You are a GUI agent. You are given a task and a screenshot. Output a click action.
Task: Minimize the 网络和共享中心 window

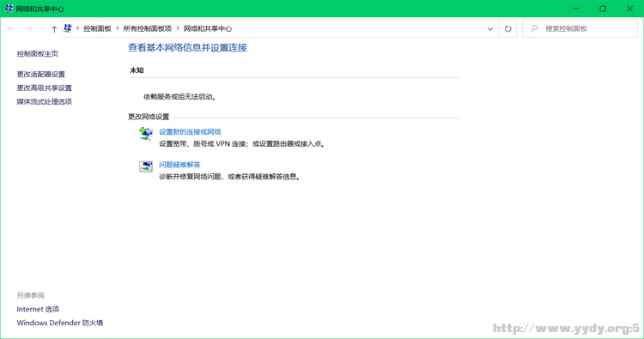point(576,9)
